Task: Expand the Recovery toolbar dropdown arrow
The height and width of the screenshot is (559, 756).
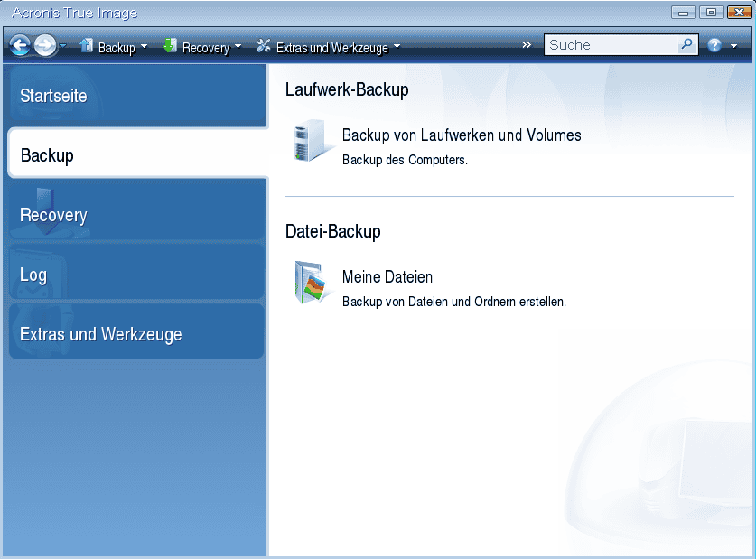Action: pyautogui.click(x=238, y=47)
